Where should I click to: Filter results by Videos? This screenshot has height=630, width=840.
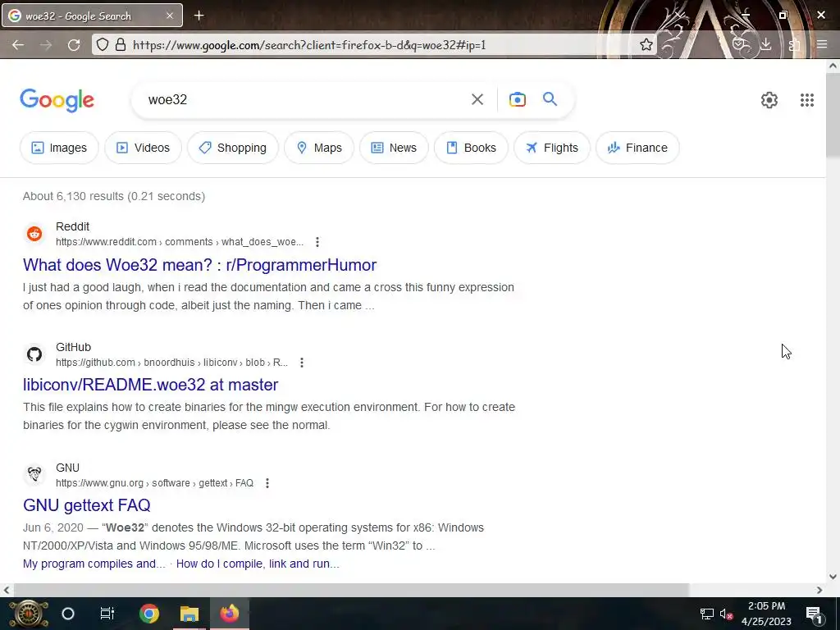tap(143, 148)
